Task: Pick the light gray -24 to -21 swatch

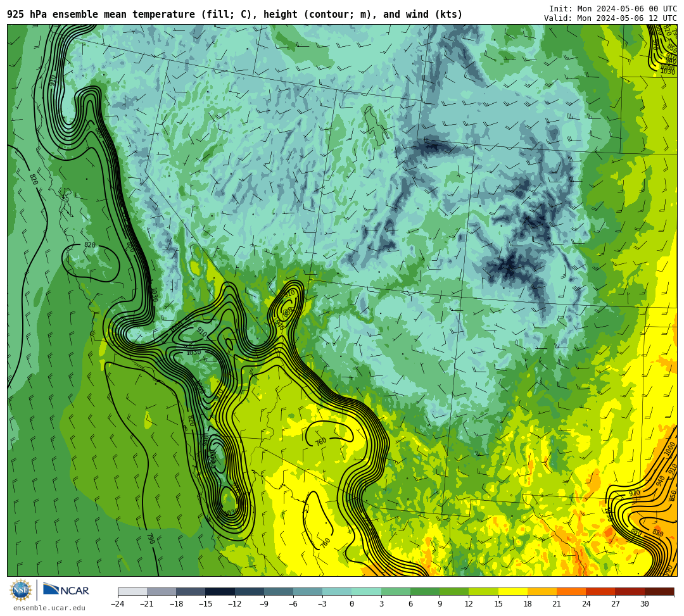Action: tap(132, 591)
